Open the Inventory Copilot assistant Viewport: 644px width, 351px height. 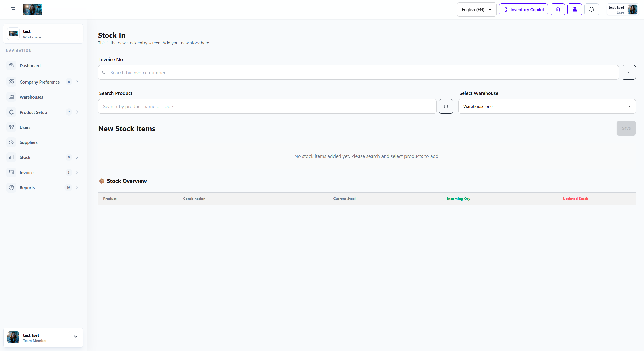523,10
